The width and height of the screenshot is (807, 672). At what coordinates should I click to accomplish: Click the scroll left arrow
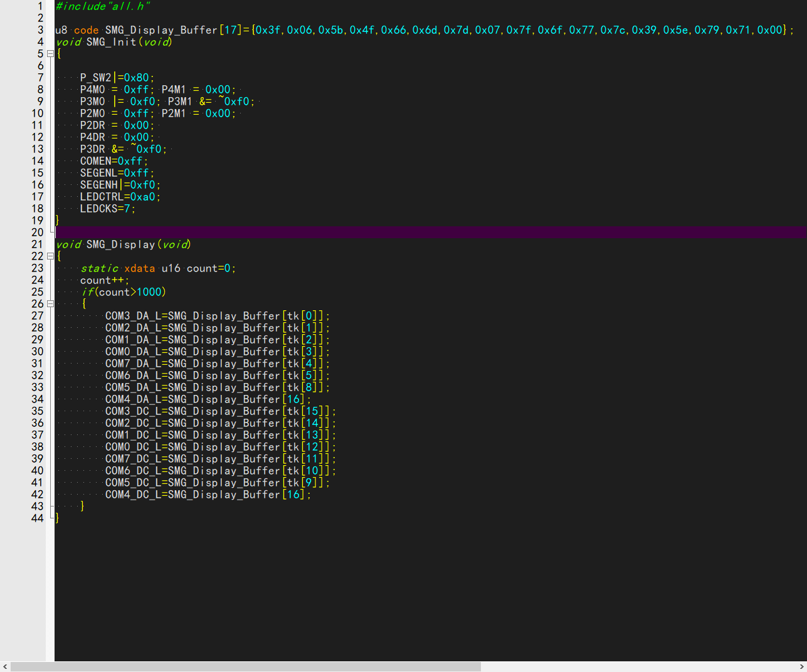(x=5, y=667)
